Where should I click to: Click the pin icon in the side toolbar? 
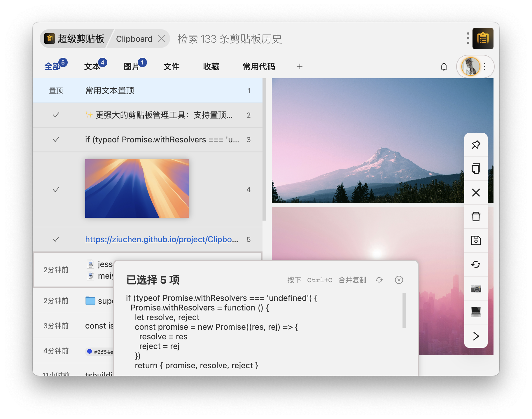(x=476, y=145)
